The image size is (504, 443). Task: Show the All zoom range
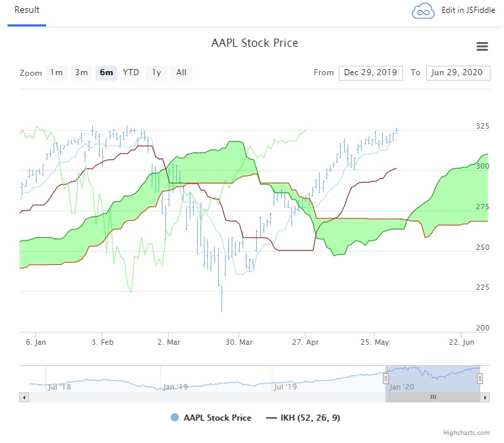[182, 72]
